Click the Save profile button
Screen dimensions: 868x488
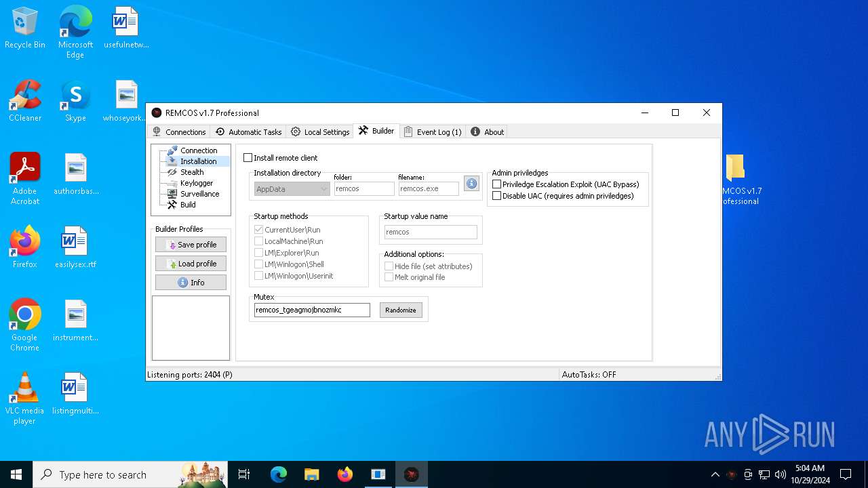(x=191, y=245)
